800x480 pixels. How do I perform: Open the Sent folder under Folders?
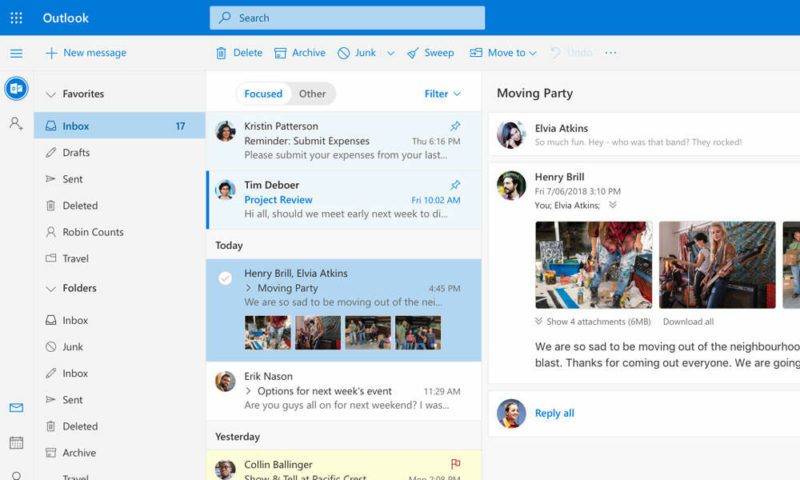tap(119, 400)
